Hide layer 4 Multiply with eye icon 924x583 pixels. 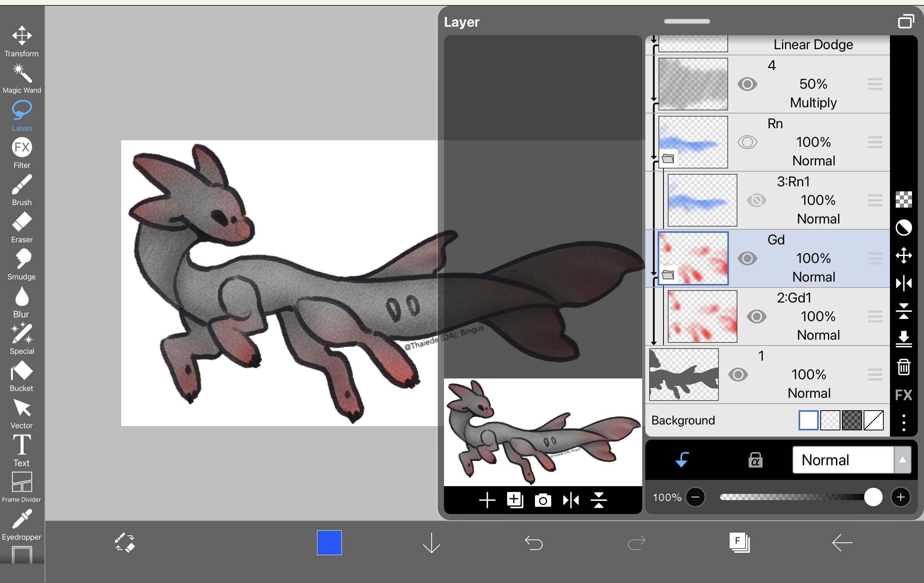click(x=747, y=84)
